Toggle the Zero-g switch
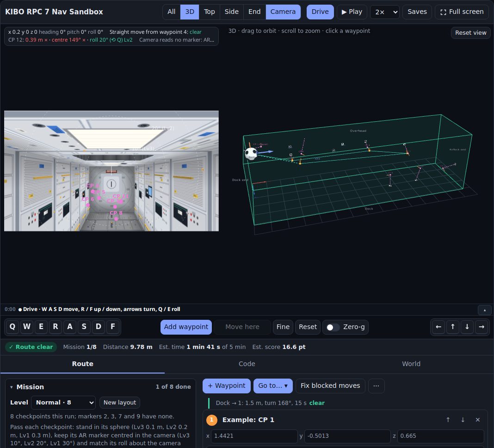 coord(333,327)
